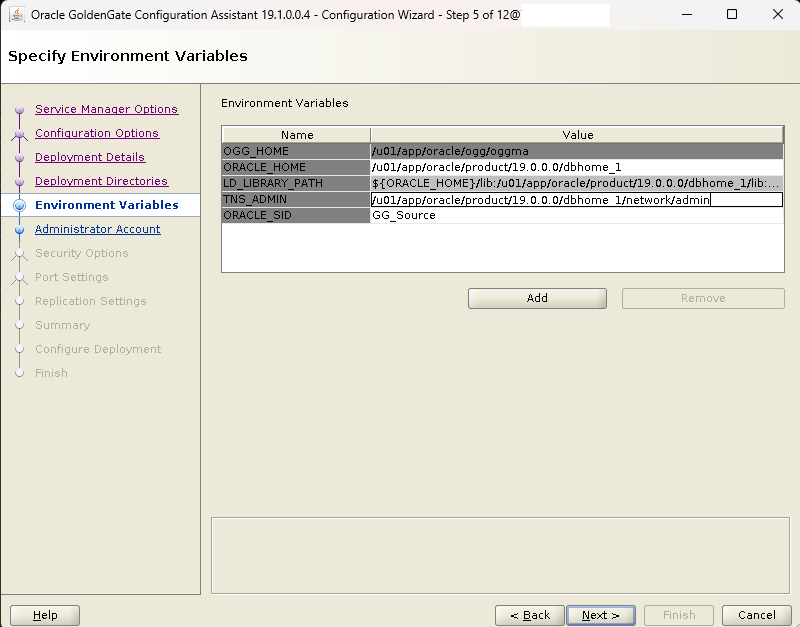Maximize the Configuration Wizard window
Image resolution: width=800 pixels, height=627 pixels.
732,14
